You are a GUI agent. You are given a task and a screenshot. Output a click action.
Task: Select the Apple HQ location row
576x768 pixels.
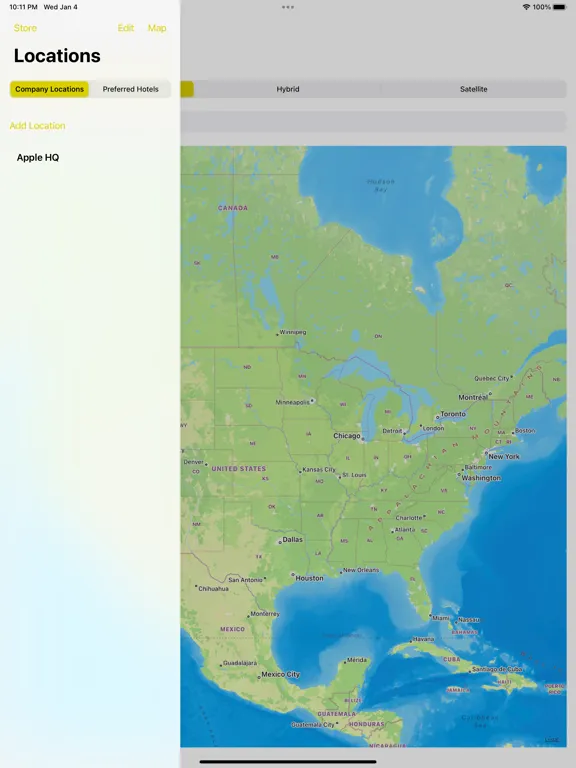click(90, 158)
